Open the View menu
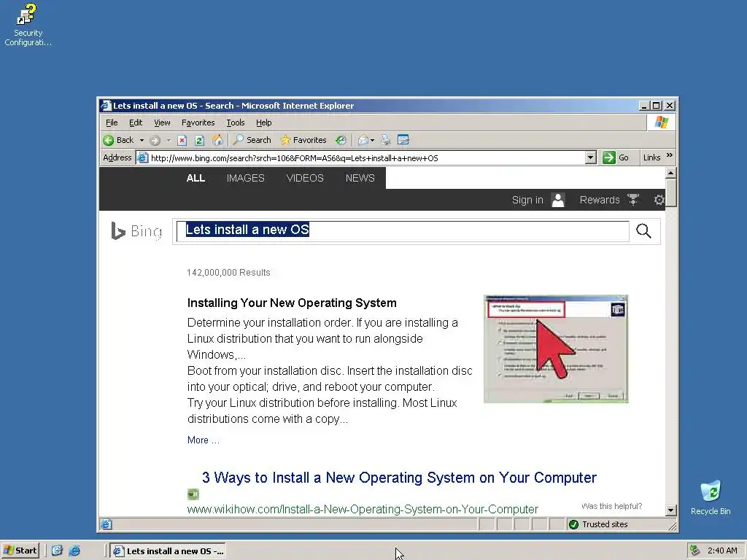This screenshot has width=747, height=560. tap(162, 122)
